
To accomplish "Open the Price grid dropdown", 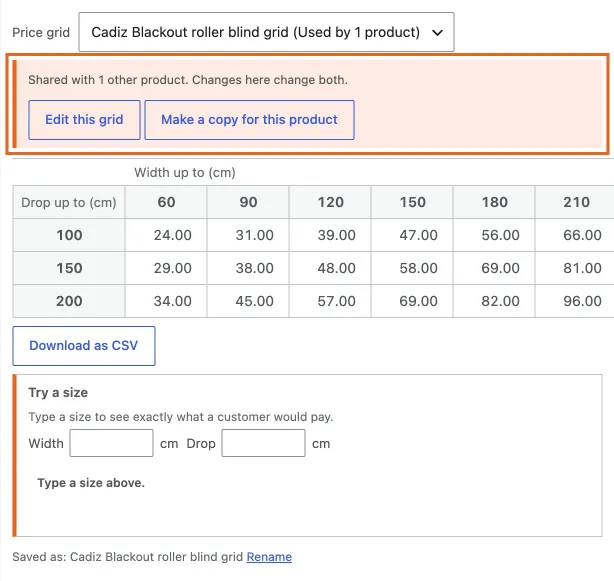I will [x=266, y=32].
